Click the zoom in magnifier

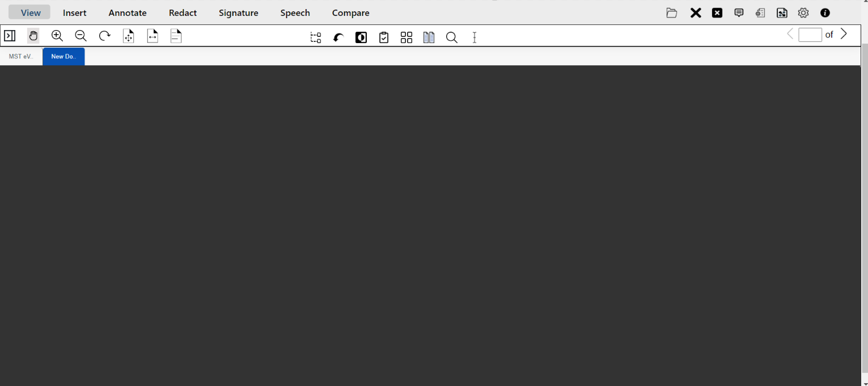pyautogui.click(x=57, y=36)
